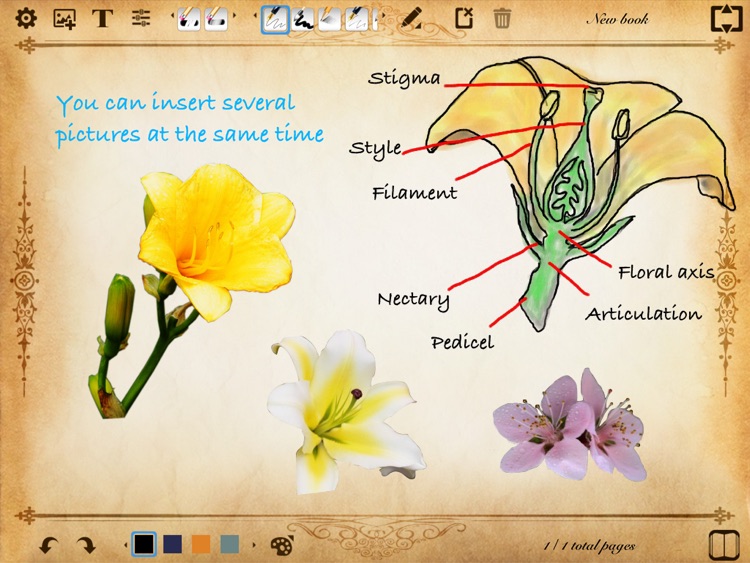
Task: Tap the "New book" title
Action: (617, 19)
